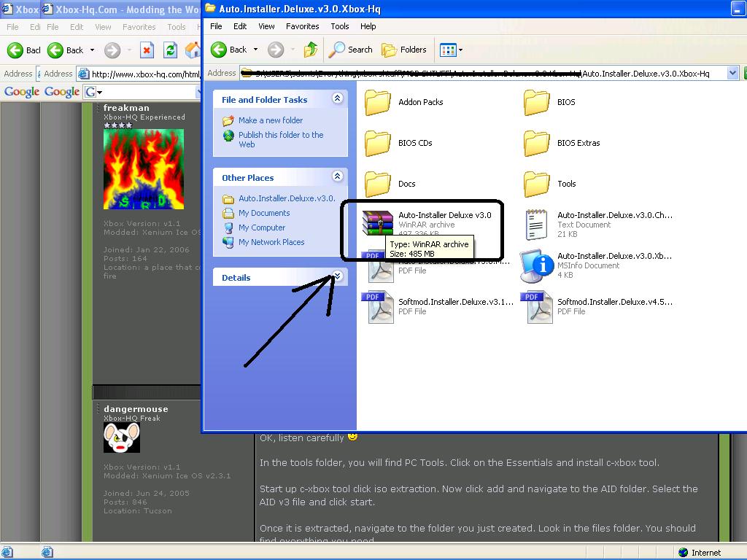This screenshot has width=747, height=560.
Task: Open the Tools folder icon
Action: point(537,184)
